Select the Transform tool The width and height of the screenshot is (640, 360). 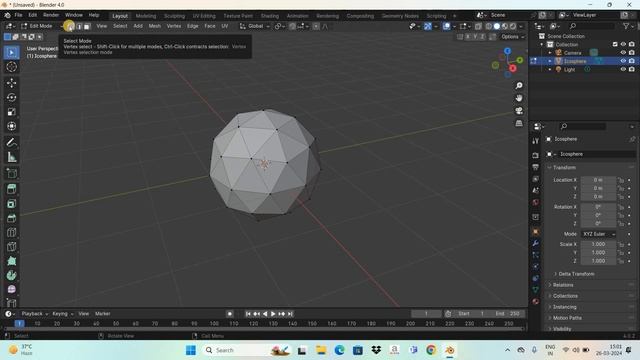pos(11,126)
